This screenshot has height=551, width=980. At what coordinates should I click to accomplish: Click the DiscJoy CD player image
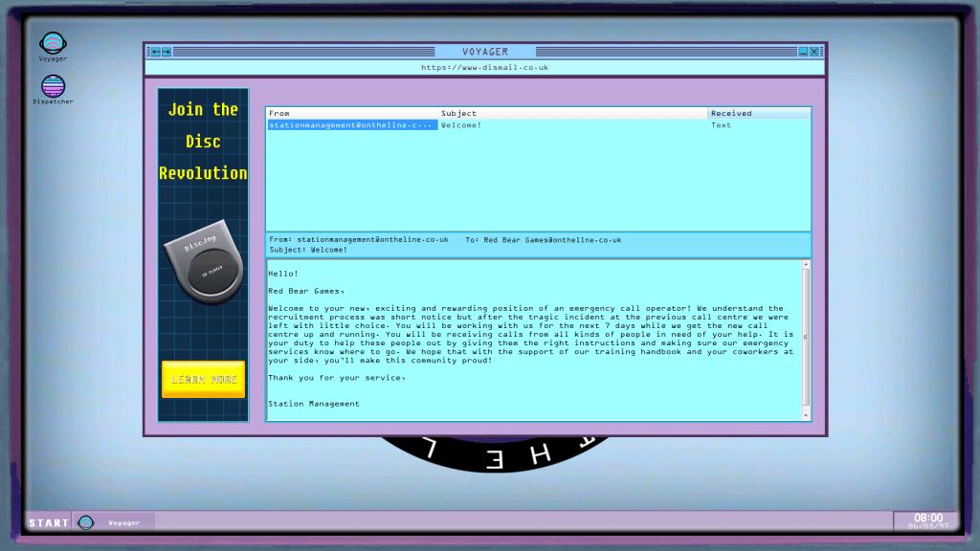pos(203,266)
